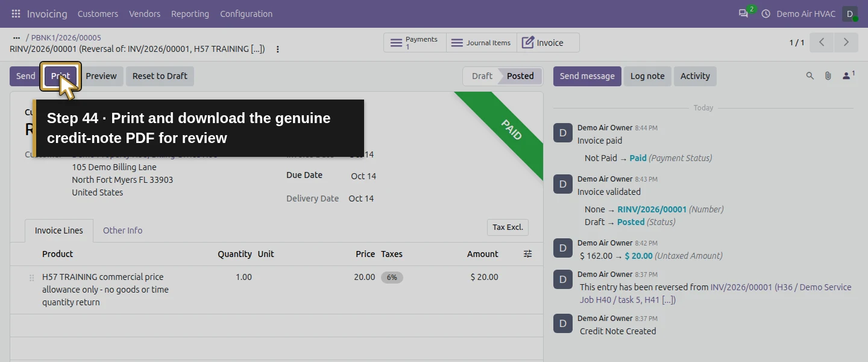
Task: Open the Journal Items smart button
Action: click(482, 43)
